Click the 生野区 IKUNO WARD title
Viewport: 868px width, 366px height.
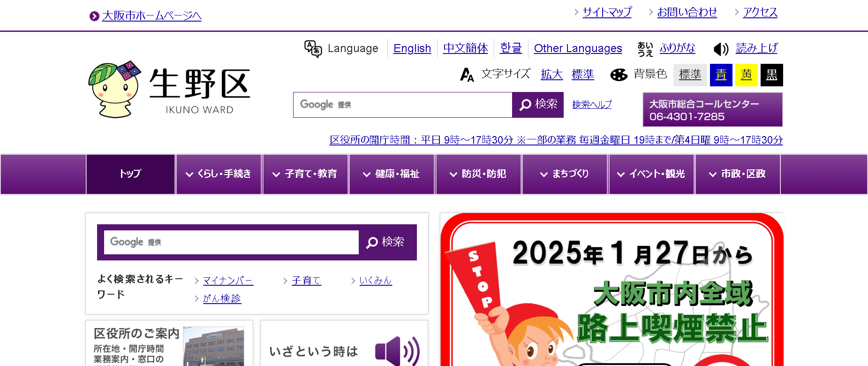coord(200,91)
